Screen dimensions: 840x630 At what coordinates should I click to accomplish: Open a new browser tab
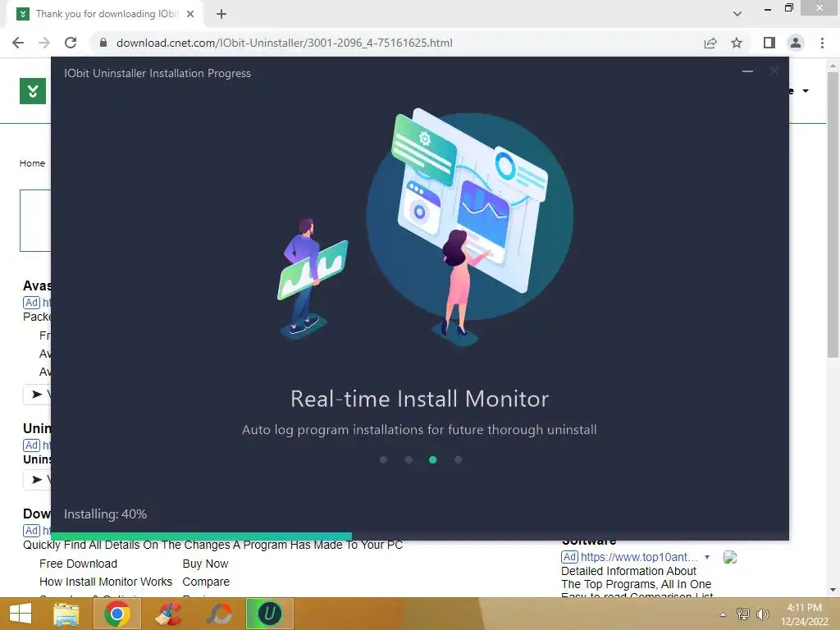(221, 14)
